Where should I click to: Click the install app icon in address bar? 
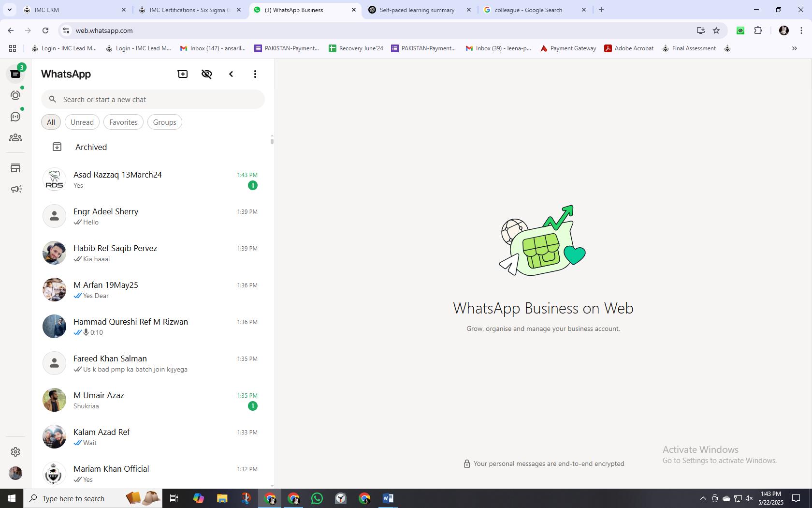700,30
